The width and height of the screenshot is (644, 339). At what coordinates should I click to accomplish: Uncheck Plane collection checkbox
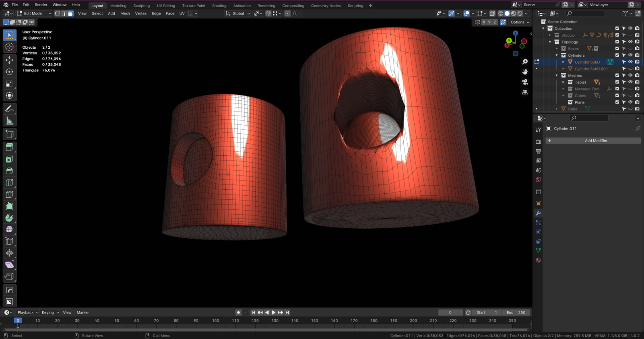[x=617, y=102]
